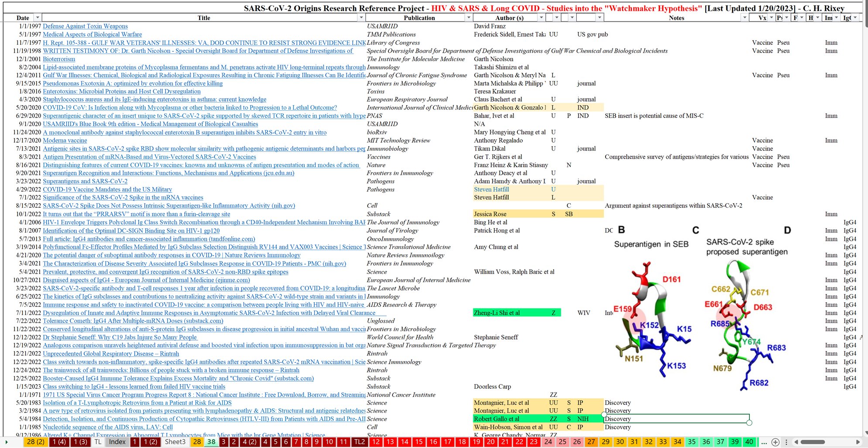
Task: Open the 'Defense Against Toxin Weapons' link
Action: (85, 26)
